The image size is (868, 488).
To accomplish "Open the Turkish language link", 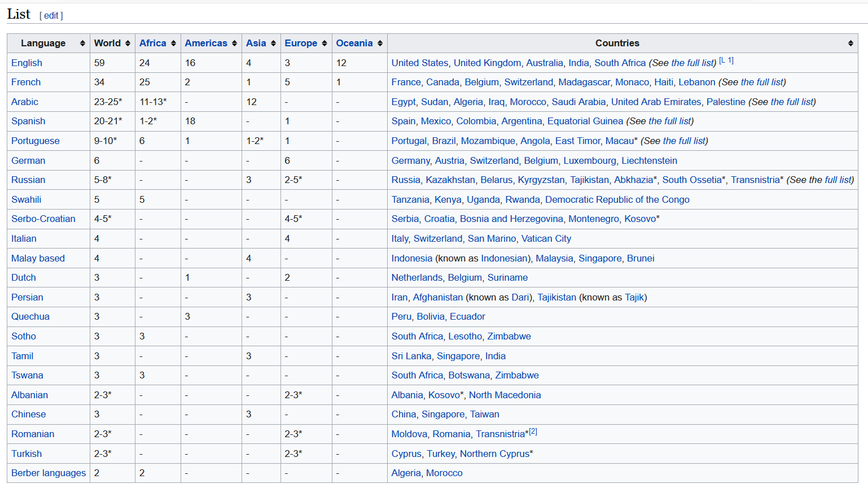I will (x=27, y=454).
